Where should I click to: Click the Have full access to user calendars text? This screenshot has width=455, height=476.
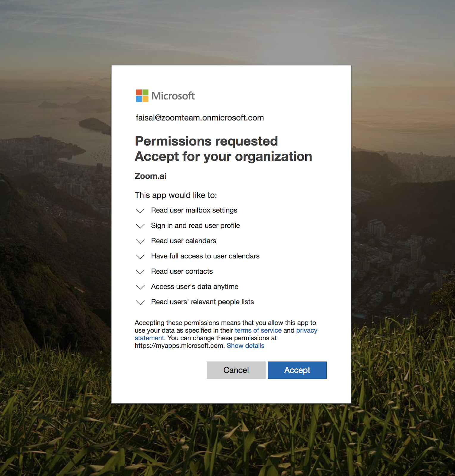click(205, 256)
